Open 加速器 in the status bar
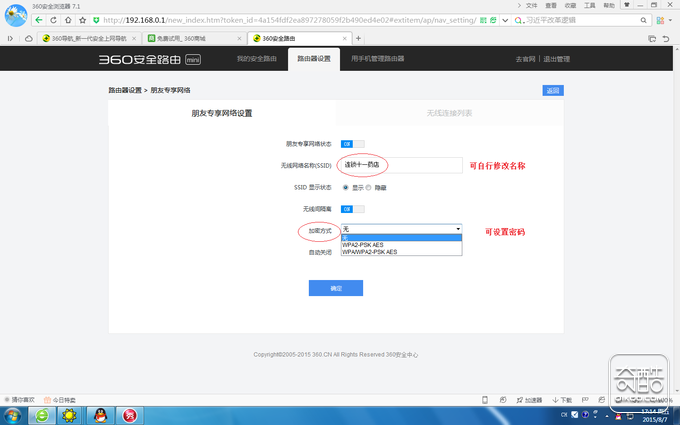Screen dimensions: 680x425 click(529, 400)
